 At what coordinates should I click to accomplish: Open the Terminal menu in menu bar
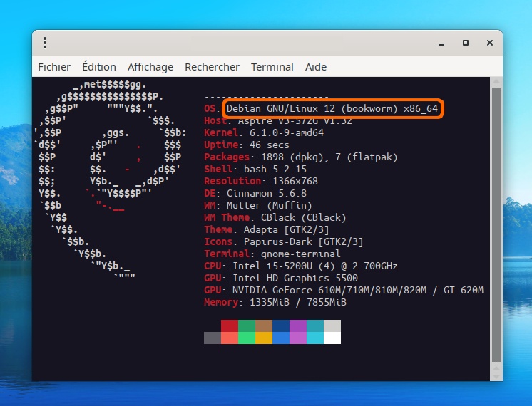click(272, 67)
